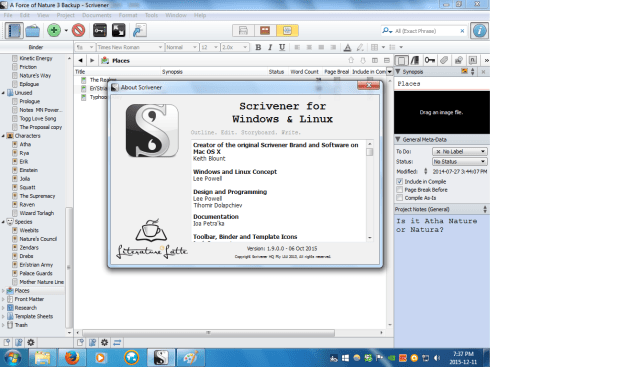Open the font family dropdown
This screenshot has width=620, height=367.
pyautogui.click(x=130, y=47)
